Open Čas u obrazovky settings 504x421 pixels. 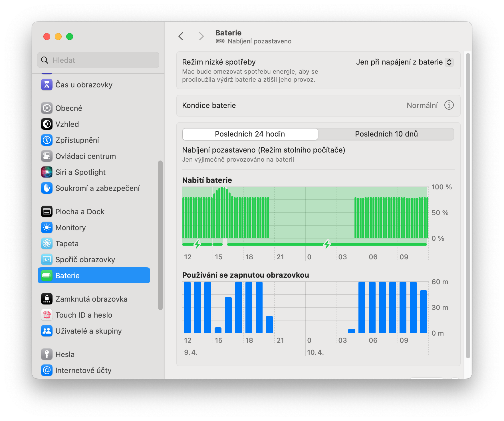coord(94,85)
